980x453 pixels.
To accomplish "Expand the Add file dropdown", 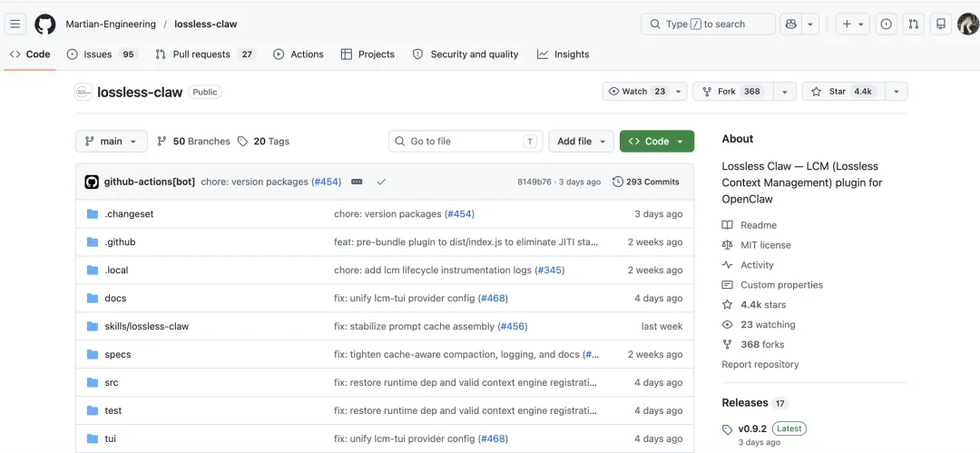I will click(581, 142).
